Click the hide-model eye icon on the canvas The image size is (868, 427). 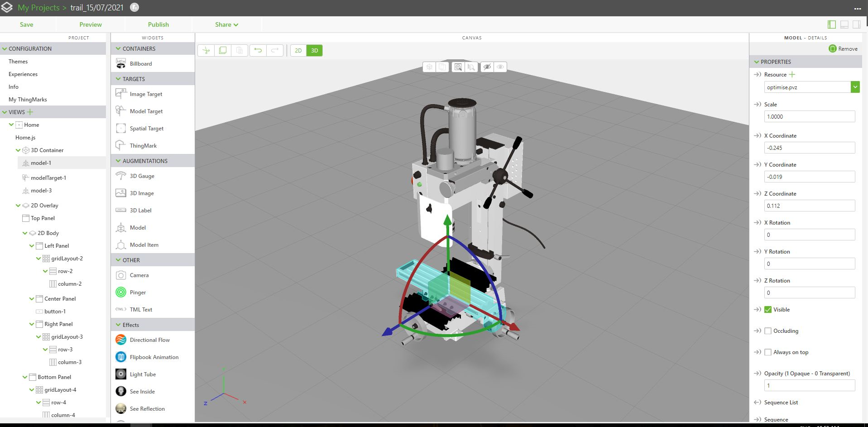tap(487, 67)
